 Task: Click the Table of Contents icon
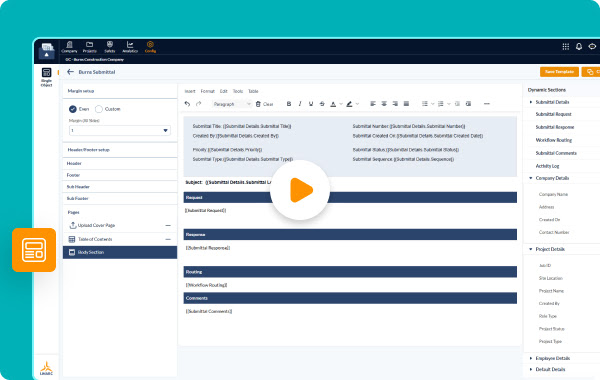72,239
